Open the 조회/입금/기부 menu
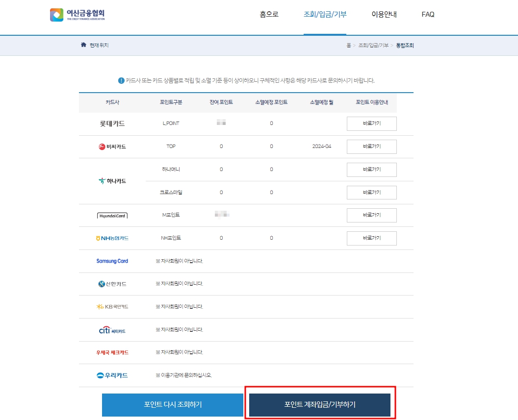Viewport: 518px width, 420px height. tap(325, 15)
